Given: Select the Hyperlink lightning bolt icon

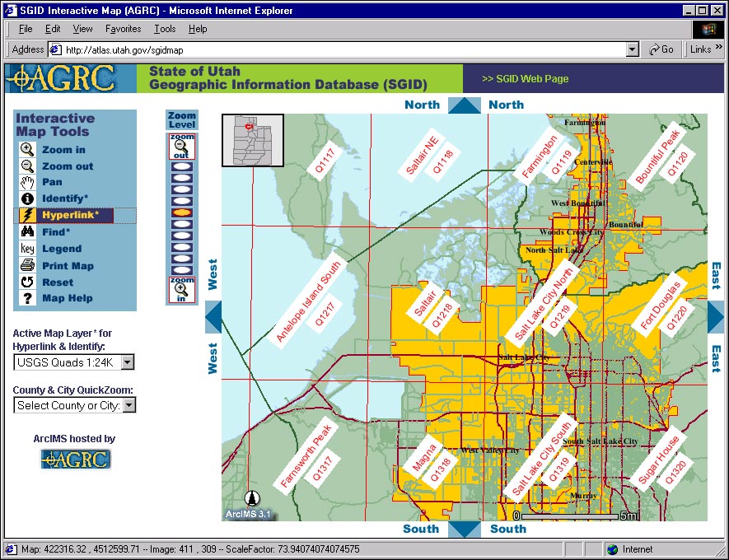Looking at the screenshot, I should point(27,215).
